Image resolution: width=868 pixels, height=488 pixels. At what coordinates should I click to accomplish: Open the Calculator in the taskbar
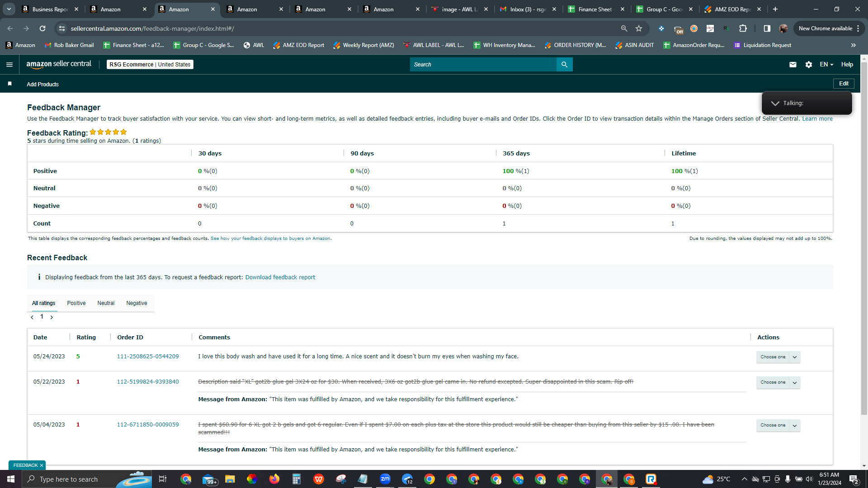[x=297, y=479]
